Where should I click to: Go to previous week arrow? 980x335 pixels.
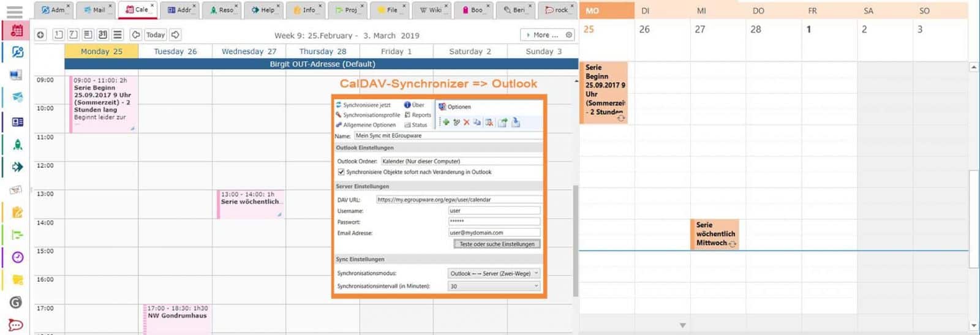135,35
